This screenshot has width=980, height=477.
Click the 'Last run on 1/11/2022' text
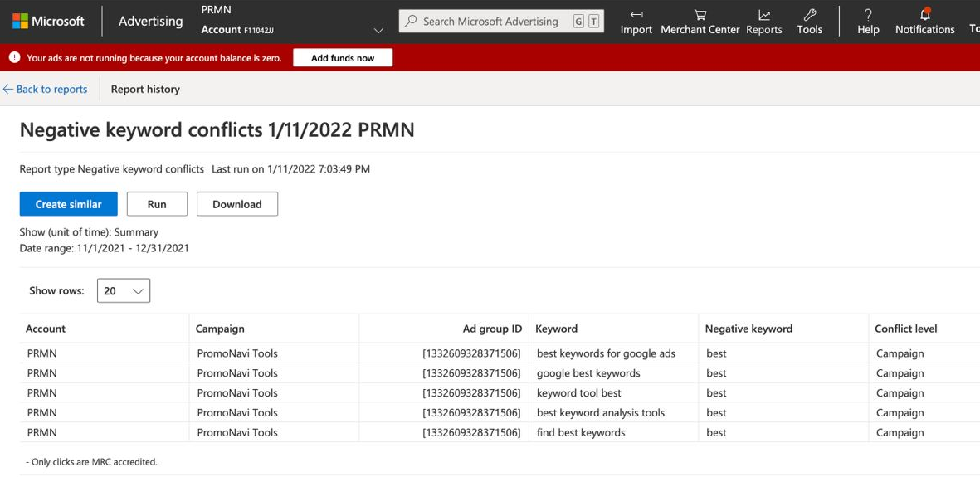pyautogui.click(x=290, y=168)
